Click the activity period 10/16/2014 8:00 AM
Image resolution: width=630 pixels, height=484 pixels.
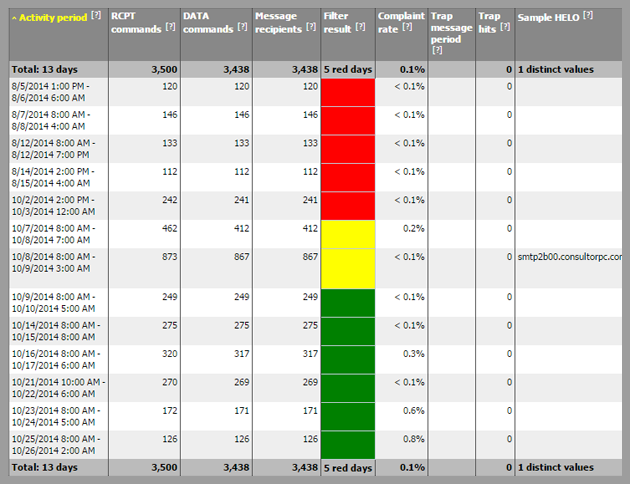(56, 360)
